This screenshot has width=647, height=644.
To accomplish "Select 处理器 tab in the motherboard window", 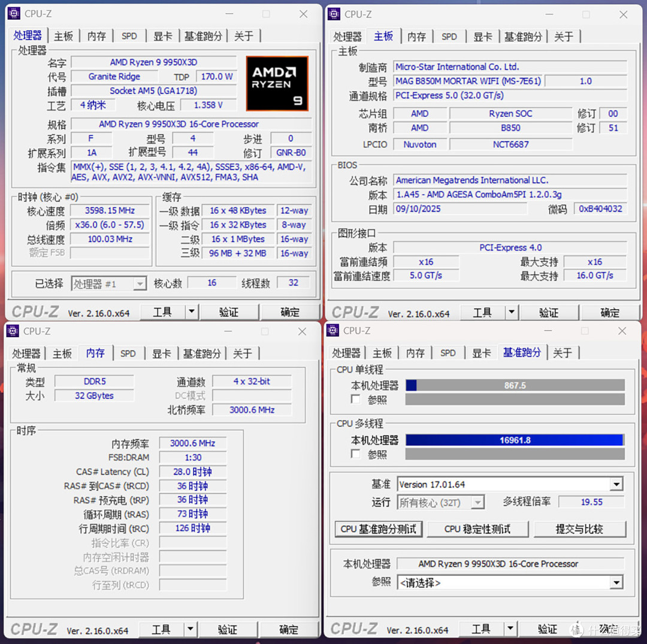I will [347, 37].
